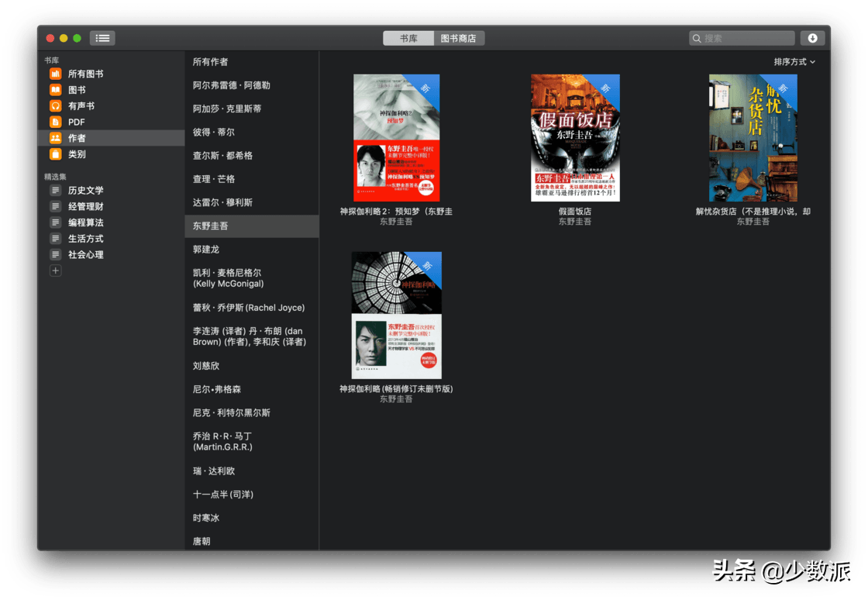Viewport: 868px width, 600px height.
Task: Select author 刘慈欣
Action: point(252,366)
